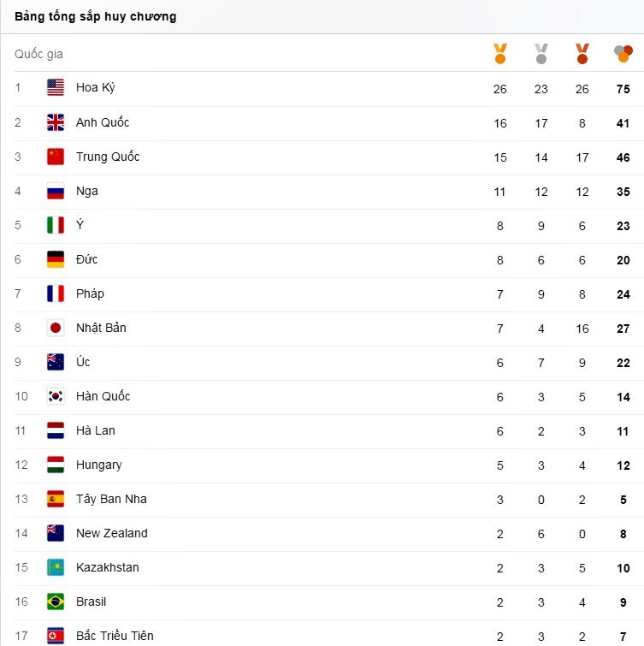Click the Netherlands flag icon
Screen dimensions: 644x646
56,430
